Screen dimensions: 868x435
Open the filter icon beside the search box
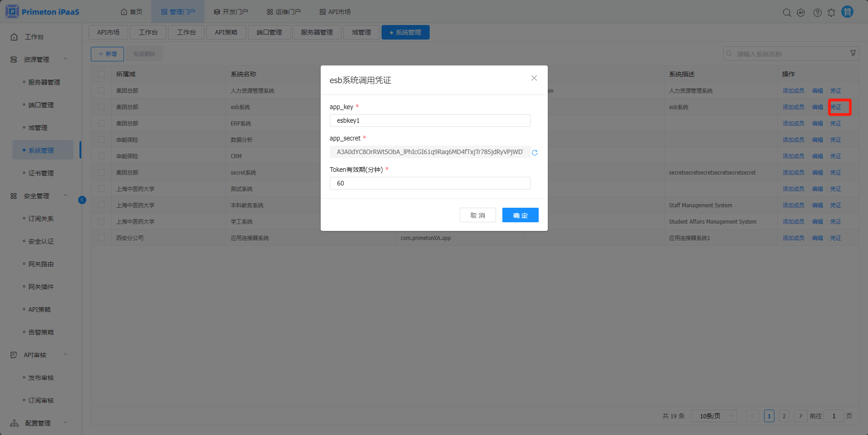tap(853, 54)
